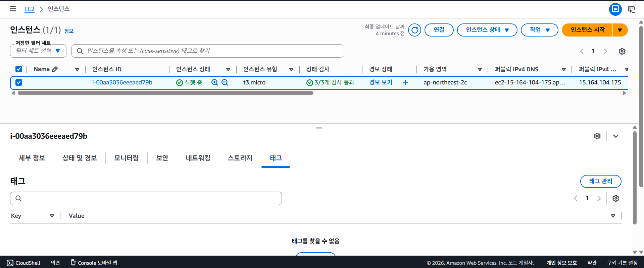Sort by 퍼블릭 IPv4 DNS column arrow
This screenshot has width=644, height=268.
[x=564, y=69]
